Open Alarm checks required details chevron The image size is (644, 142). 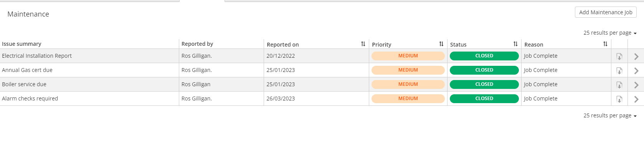click(x=636, y=99)
